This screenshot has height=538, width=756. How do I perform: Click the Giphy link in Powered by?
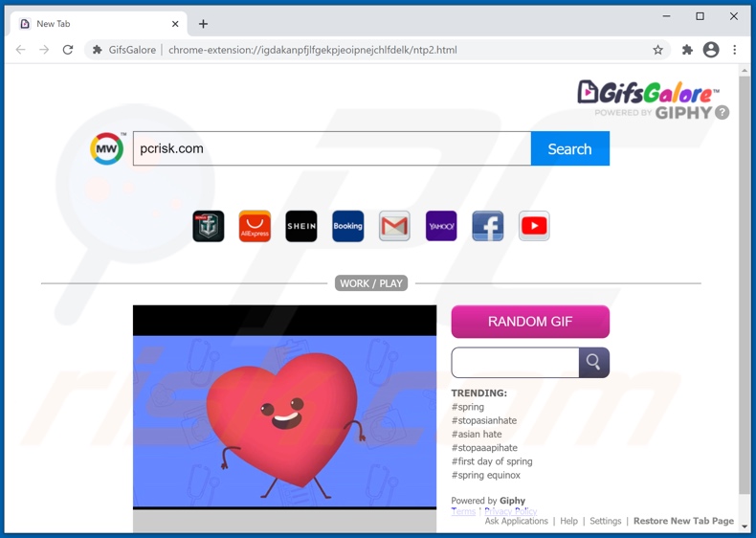(512, 501)
